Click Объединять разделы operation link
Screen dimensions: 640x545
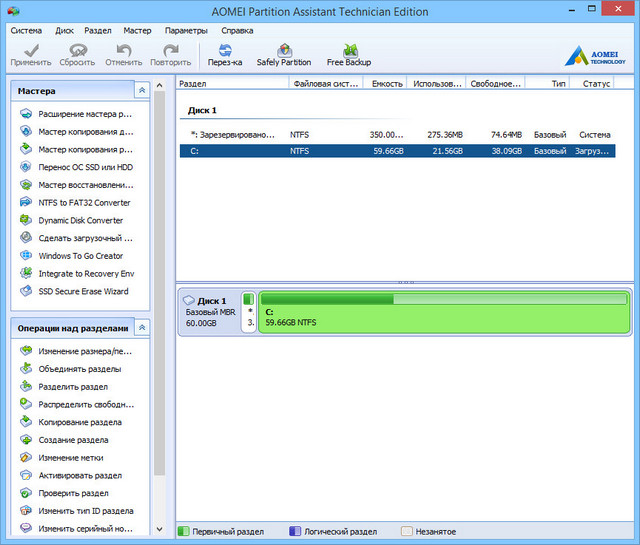[80, 369]
